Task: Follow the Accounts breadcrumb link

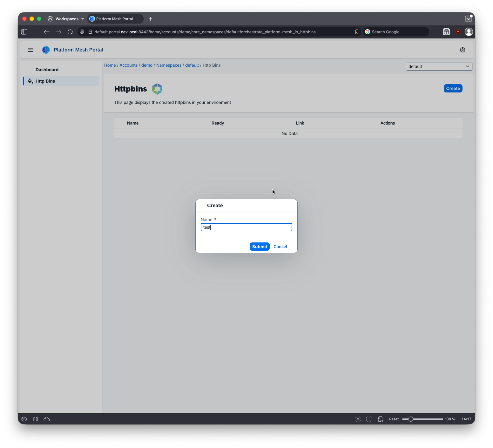Action: (128, 65)
